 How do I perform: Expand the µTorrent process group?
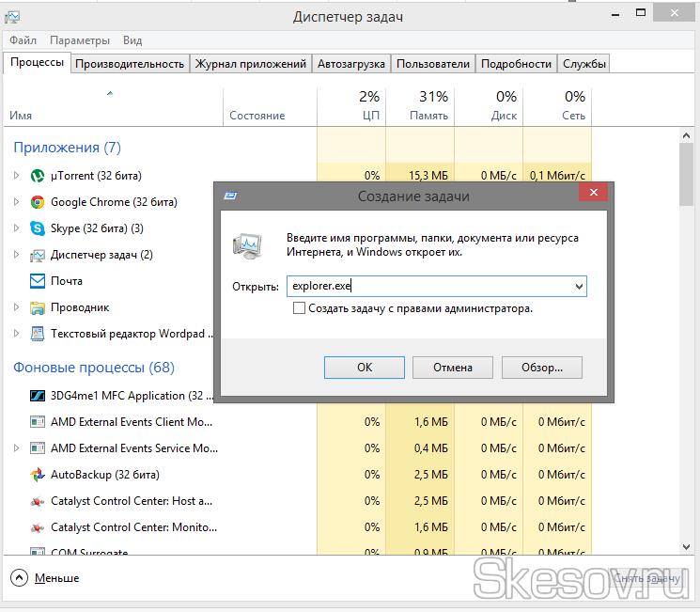point(16,176)
